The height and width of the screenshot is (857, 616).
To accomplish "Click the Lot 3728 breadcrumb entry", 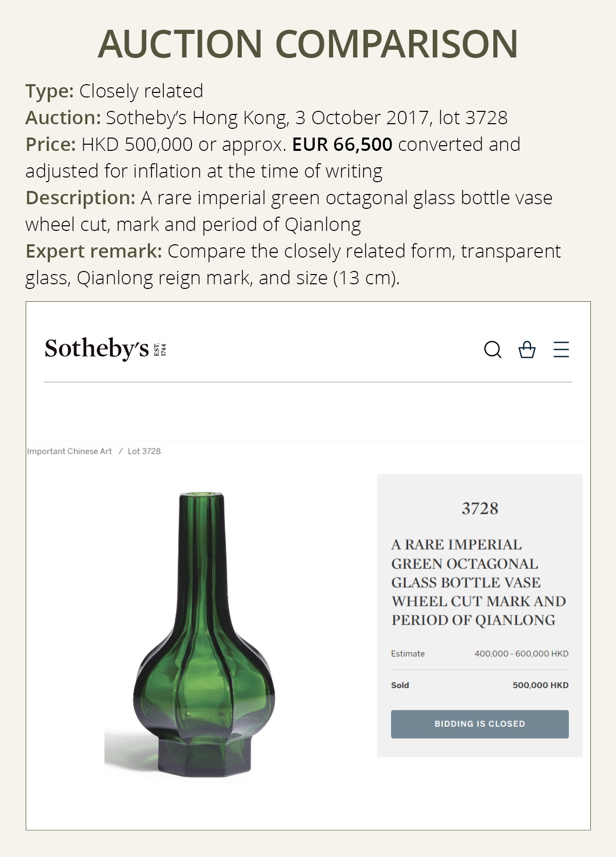I will pos(145,451).
